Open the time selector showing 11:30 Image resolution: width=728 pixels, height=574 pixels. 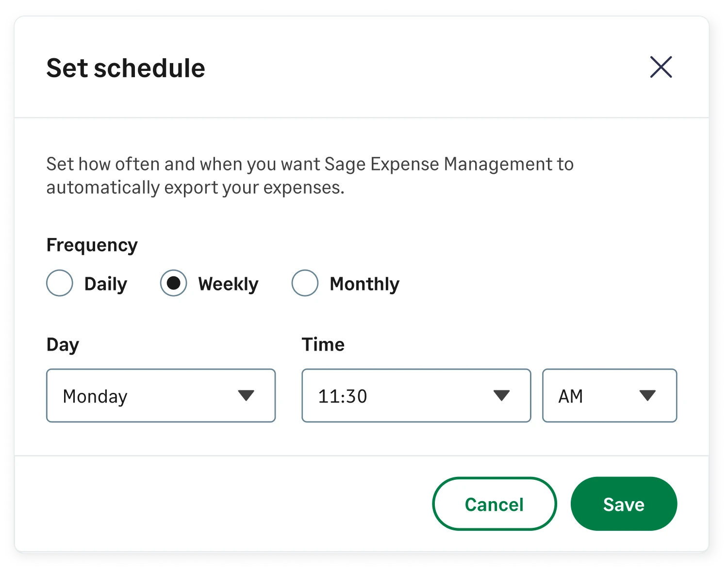(x=415, y=395)
